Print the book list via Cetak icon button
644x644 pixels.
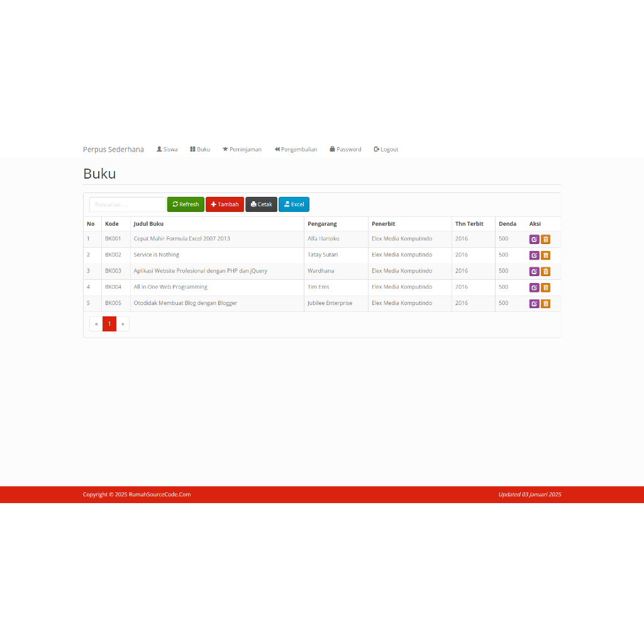[x=261, y=204]
